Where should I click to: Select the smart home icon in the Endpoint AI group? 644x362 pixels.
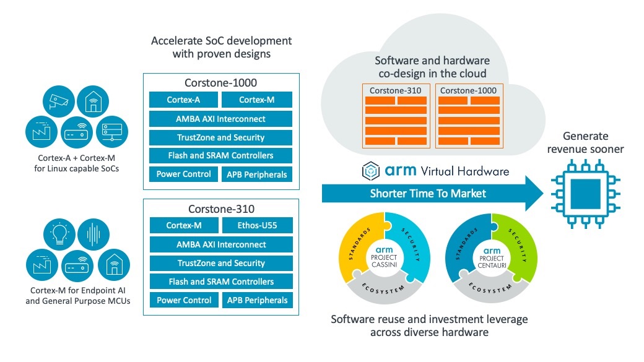114,265
